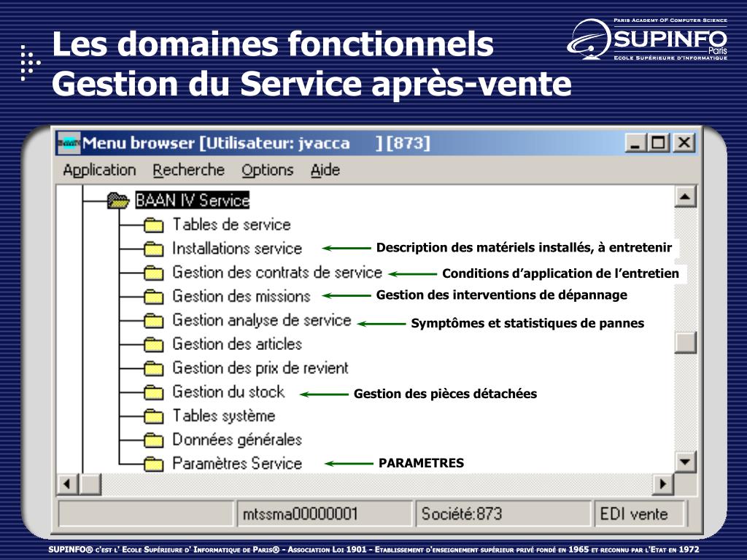Click the vertical scrollbar up arrow
The height and width of the screenshot is (560, 747).
click(686, 196)
